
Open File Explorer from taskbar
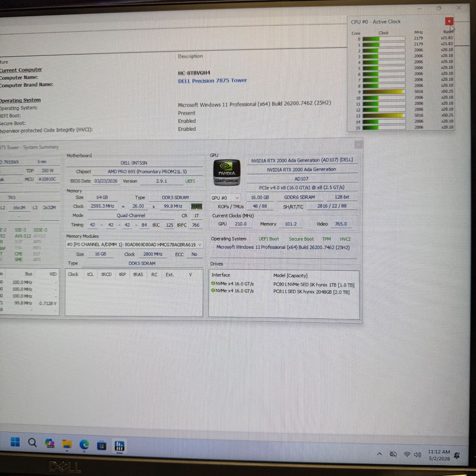[67, 444]
